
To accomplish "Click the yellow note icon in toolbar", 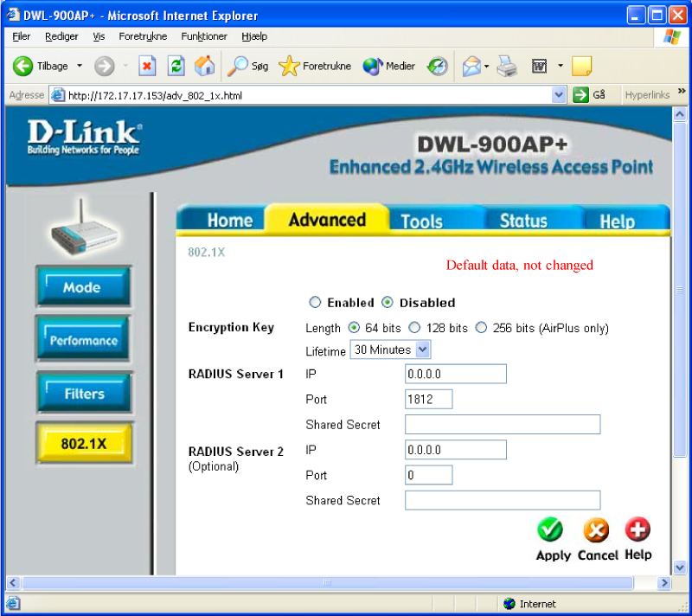I will [x=581, y=67].
